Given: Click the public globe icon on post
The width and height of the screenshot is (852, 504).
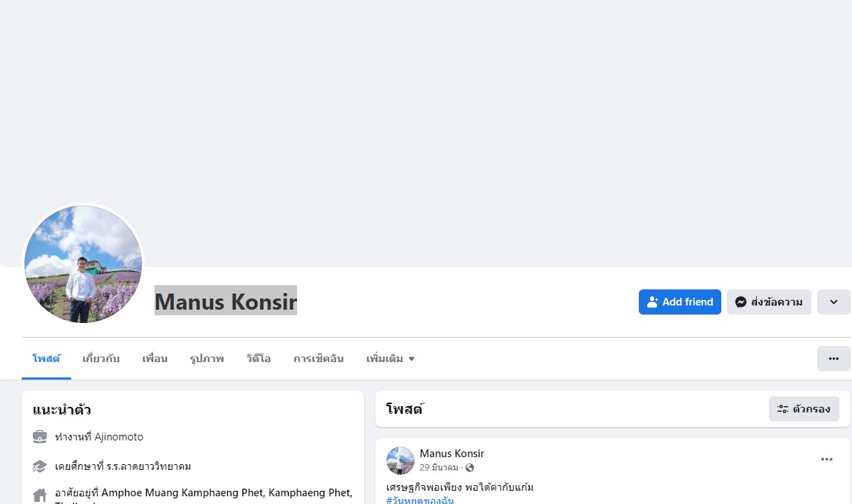Looking at the screenshot, I should [x=470, y=468].
